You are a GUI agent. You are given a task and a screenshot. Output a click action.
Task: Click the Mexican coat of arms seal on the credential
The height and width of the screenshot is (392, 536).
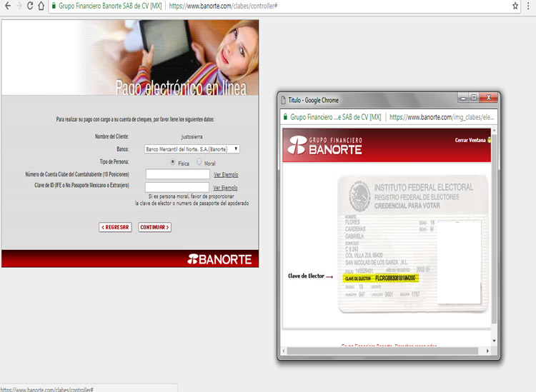(x=359, y=196)
